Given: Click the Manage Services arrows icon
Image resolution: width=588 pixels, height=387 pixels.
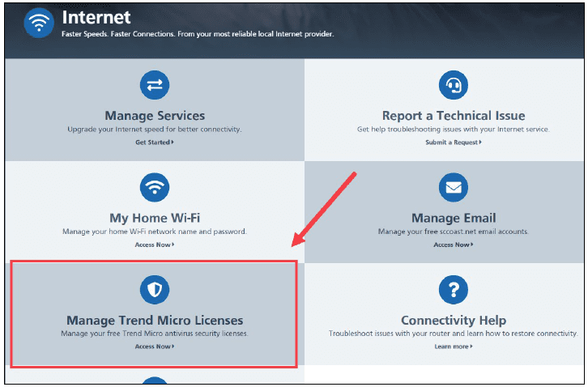Looking at the screenshot, I should pyautogui.click(x=155, y=85).
